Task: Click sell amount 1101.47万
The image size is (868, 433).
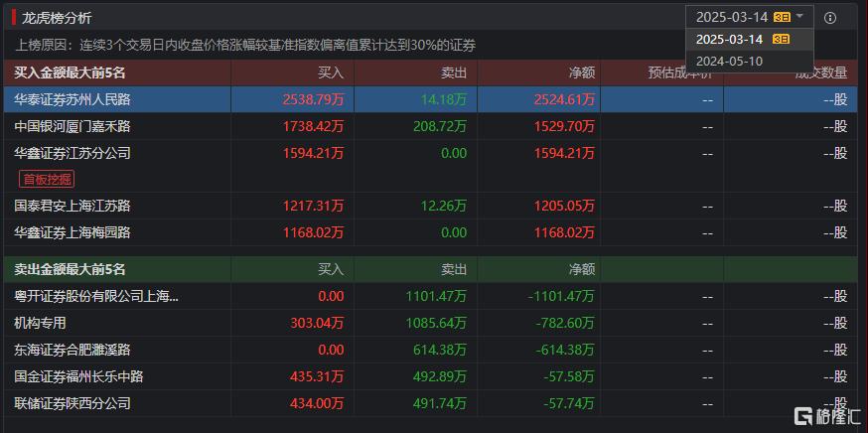Action: 436,296
